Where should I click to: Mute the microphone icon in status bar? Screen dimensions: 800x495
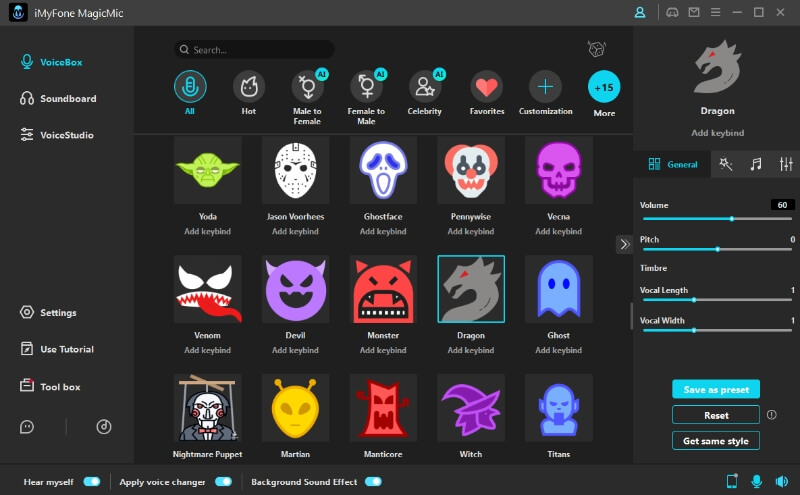pos(757,481)
